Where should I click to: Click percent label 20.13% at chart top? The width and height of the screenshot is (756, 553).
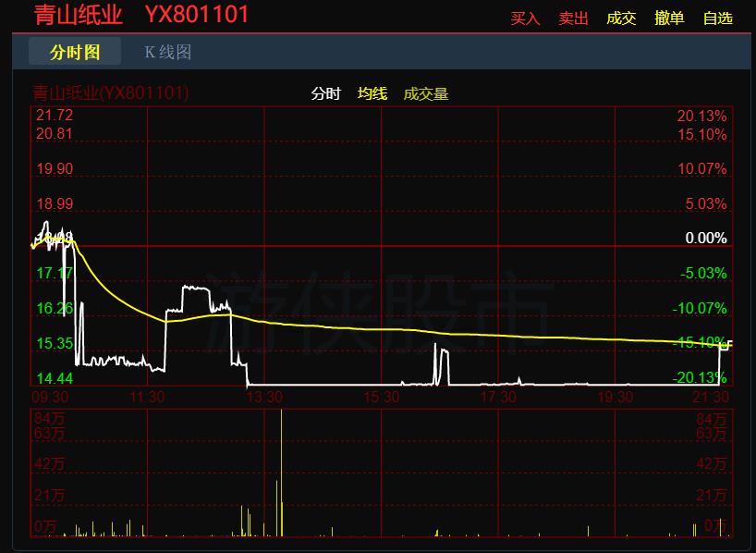[702, 116]
